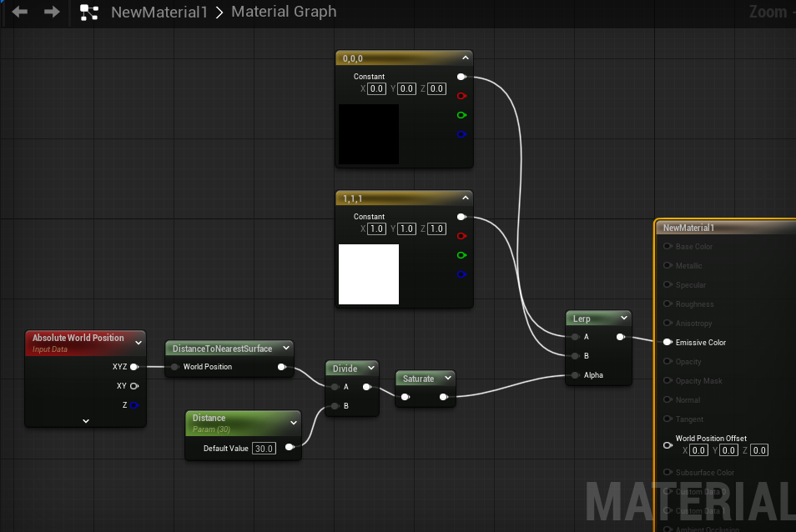Click Divide node input pin B
The width and height of the screenshot is (796, 532).
335,406
